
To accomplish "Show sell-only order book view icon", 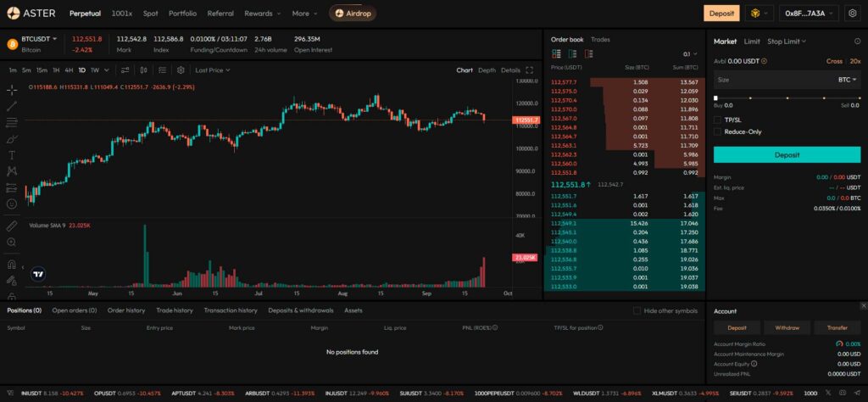I will 587,53.
